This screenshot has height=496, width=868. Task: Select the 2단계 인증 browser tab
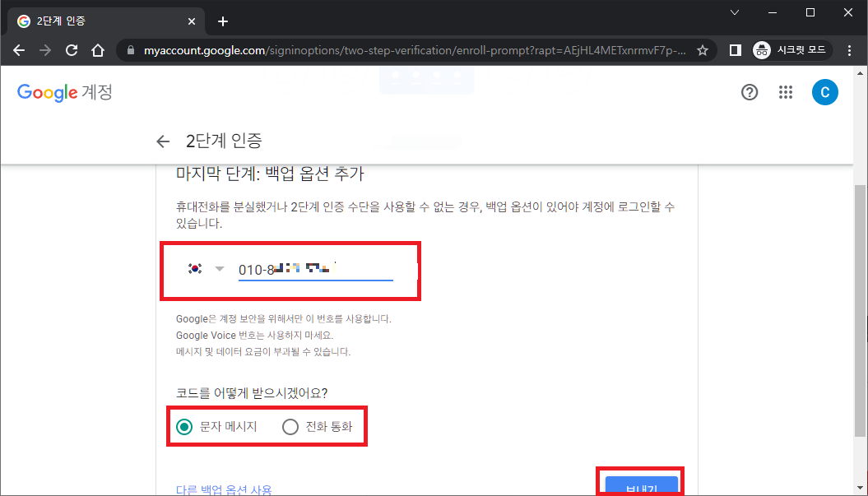[x=106, y=21]
